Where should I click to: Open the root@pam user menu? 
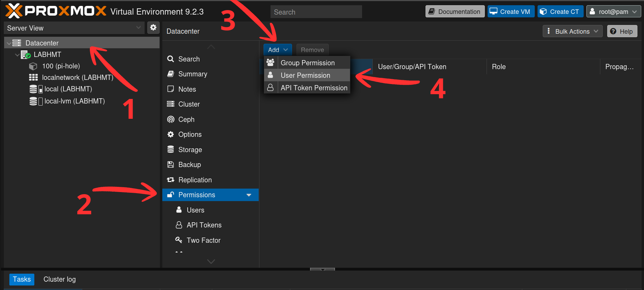613,11
